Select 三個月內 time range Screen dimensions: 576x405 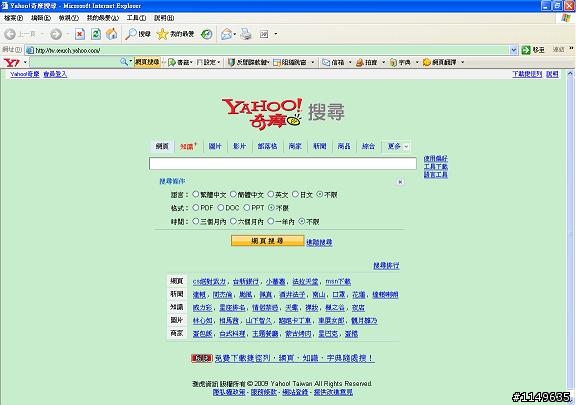(196, 221)
